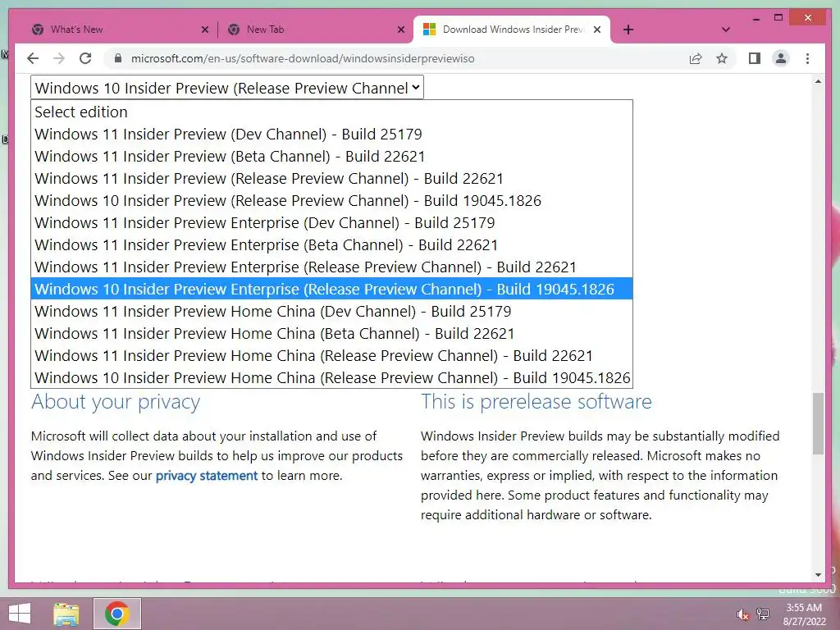Screen dimensions: 840x630
Task: Select Windows 11 Home China Release Preview
Action: 331,356
